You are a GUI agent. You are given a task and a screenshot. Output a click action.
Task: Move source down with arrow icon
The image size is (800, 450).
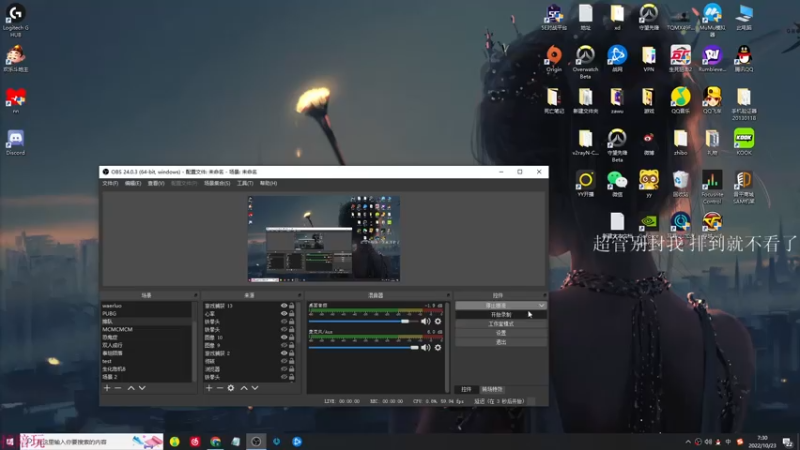click(255, 388)
